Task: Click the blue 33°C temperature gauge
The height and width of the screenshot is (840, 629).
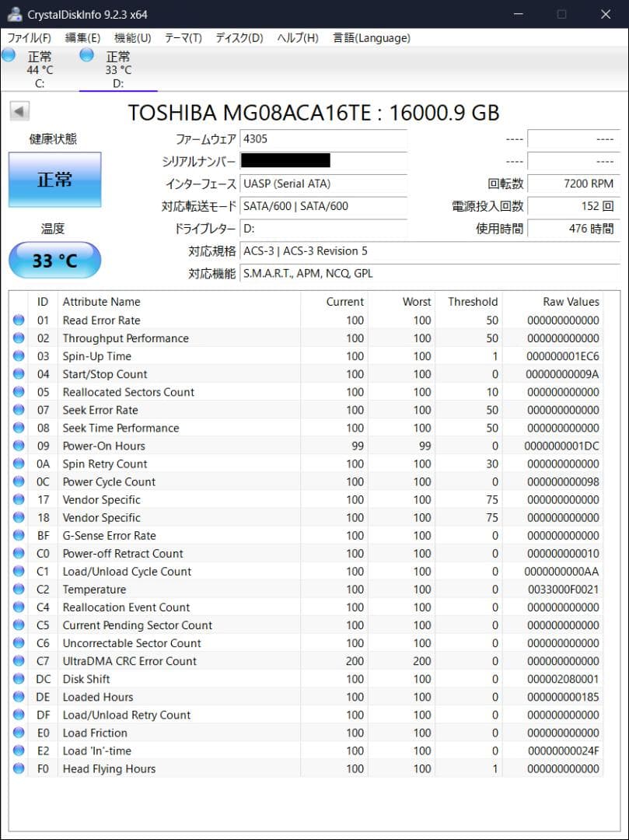Action: click(x=54, y=260)
